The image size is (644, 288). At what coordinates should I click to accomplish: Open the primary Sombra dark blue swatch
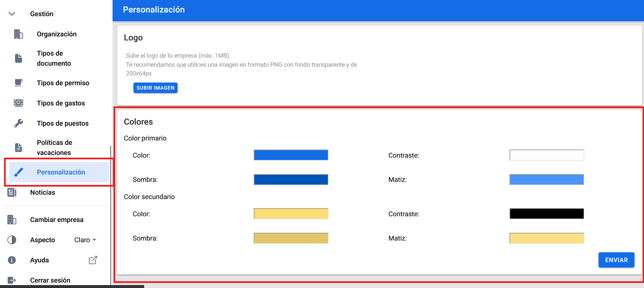coord(291,180)
